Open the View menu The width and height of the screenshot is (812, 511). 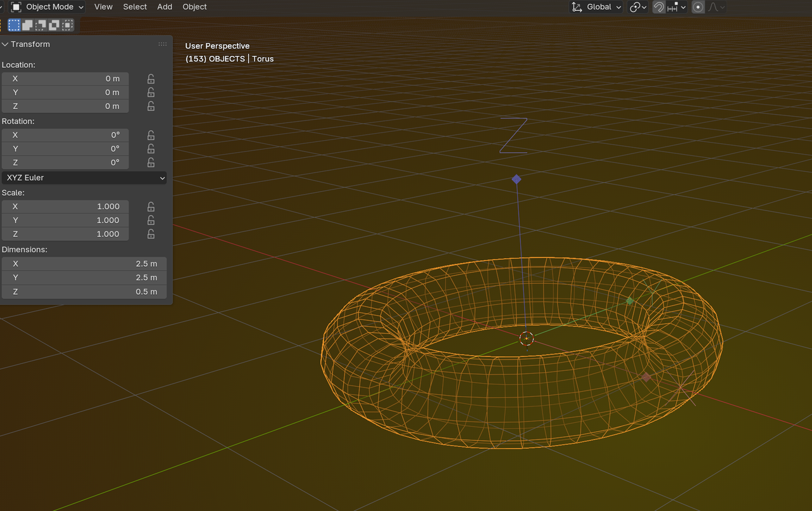pos(103,7)
